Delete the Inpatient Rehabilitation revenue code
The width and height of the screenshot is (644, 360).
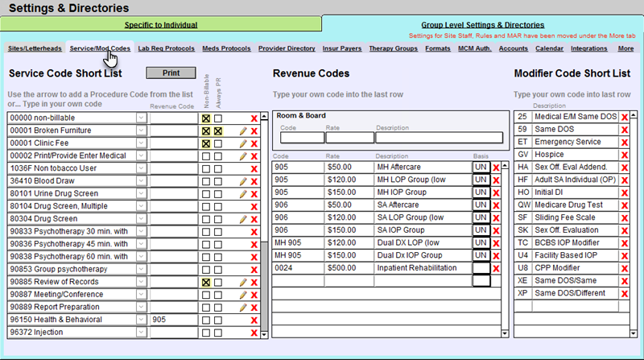tap(496, 268)
